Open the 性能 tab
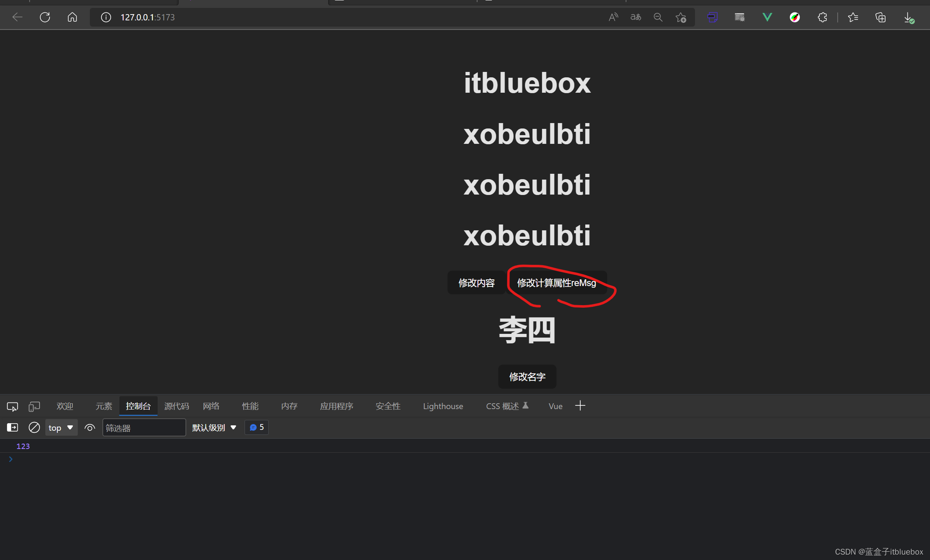 [x=250, y=406]
